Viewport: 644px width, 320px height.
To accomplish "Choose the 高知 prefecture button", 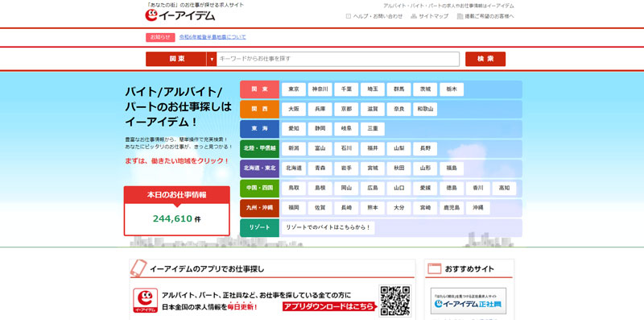I will [x=504, y=188].
